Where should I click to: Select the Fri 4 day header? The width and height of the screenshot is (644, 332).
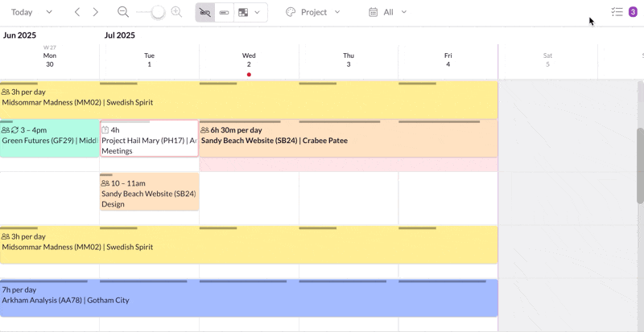tap(448, 60)
